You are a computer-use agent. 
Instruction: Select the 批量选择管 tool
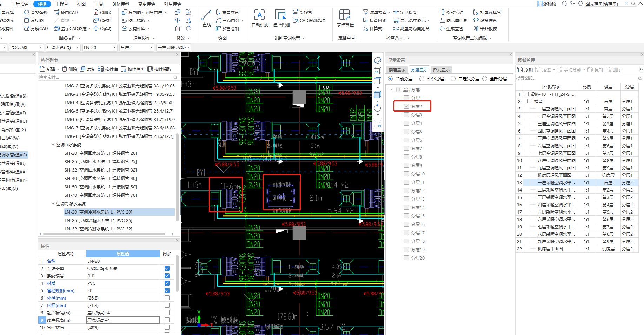pos(487,12)
